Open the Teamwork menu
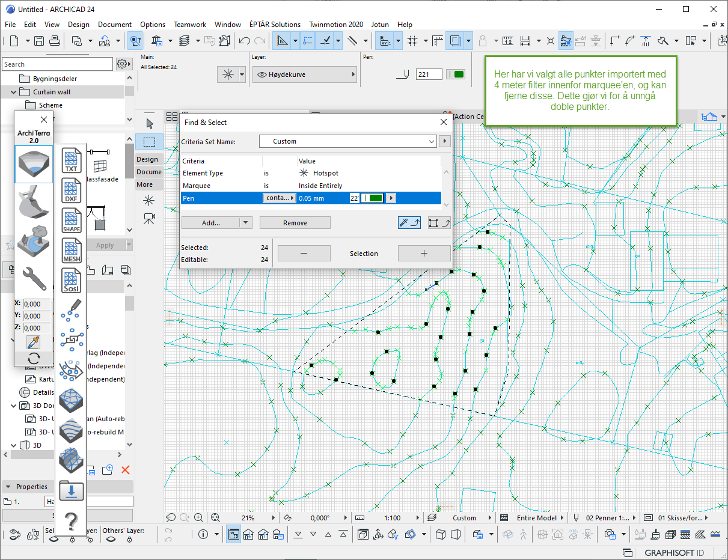This screenshot has width=728, height=560. coord(190,25)
